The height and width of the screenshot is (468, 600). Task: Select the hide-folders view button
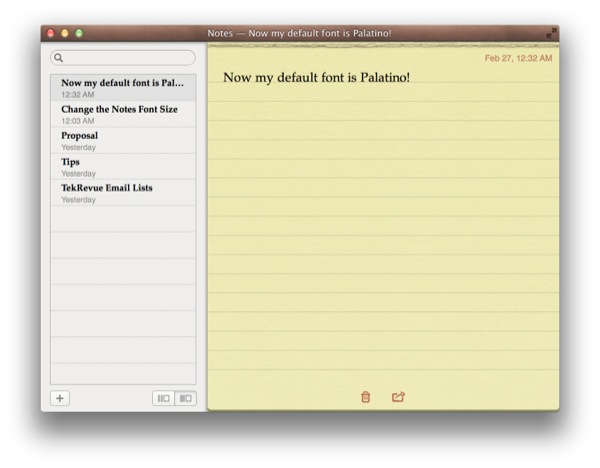point(186,398)
